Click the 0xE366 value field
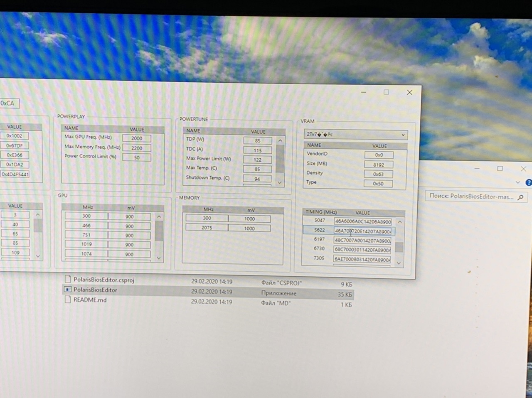 click(15, 155)
